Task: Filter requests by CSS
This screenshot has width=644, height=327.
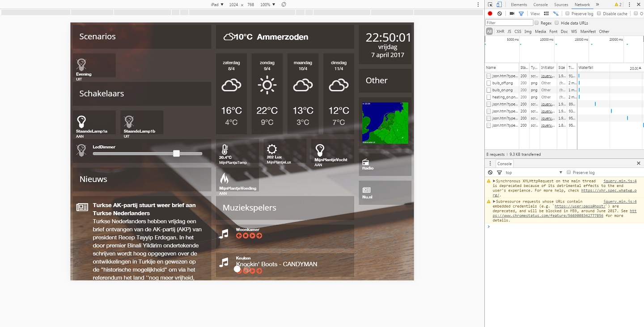Action: (518, 32)
